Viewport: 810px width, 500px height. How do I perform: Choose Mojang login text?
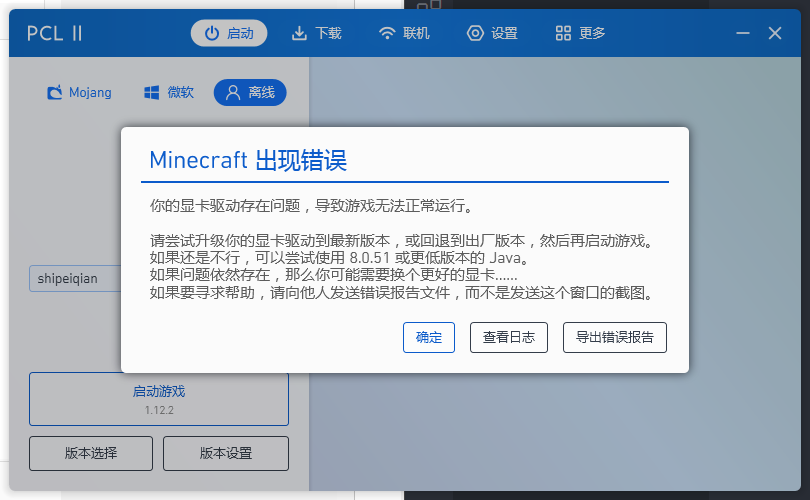(90, 92)
